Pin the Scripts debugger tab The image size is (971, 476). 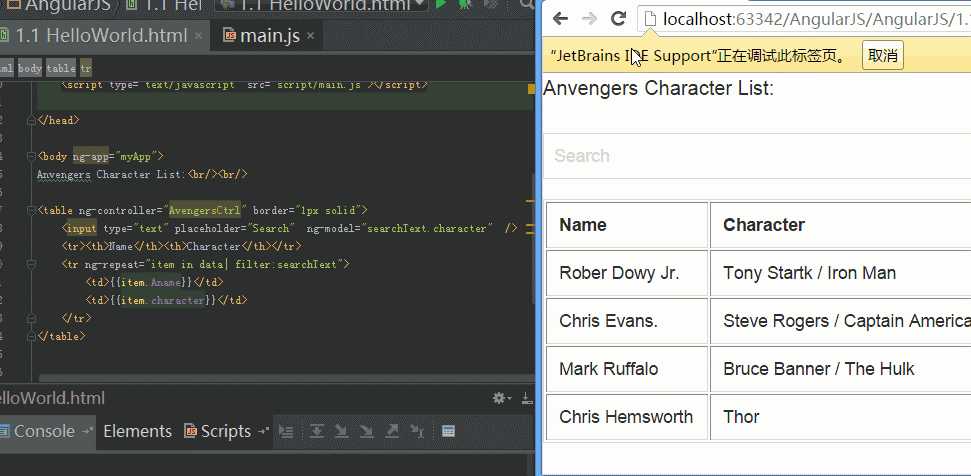(x=264, y=431)
